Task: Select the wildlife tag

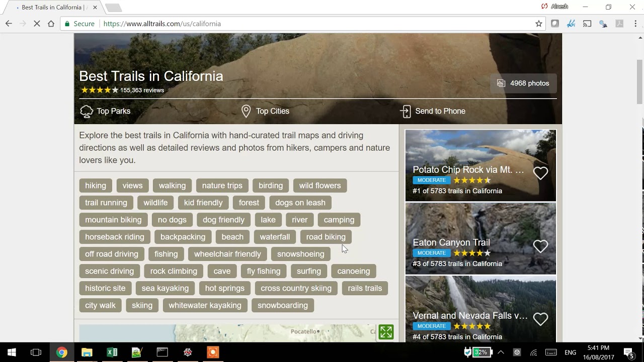Action: pyautogui.click(x=155, y=203)
